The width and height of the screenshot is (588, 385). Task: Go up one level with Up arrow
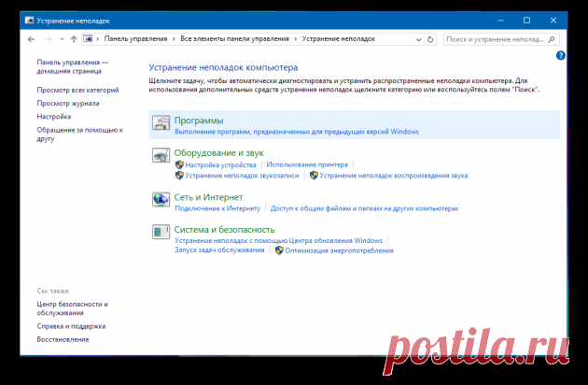74,39
